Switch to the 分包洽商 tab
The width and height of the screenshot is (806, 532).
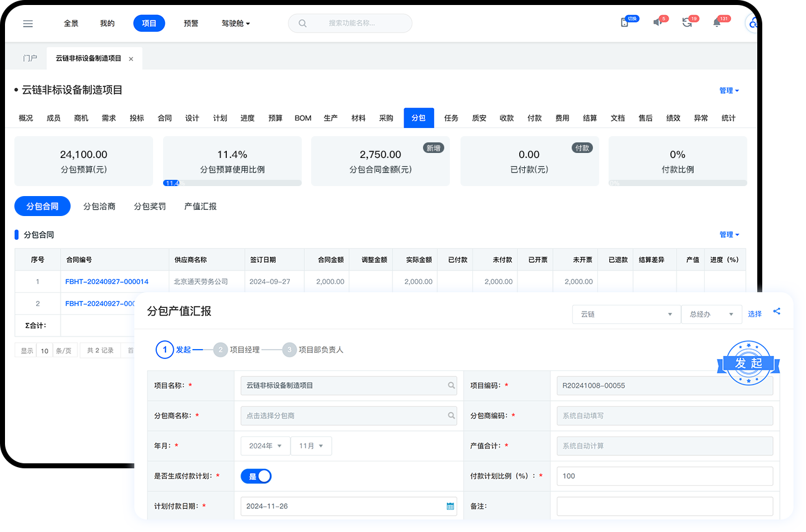pyautogui.click(x=99, y=207)
